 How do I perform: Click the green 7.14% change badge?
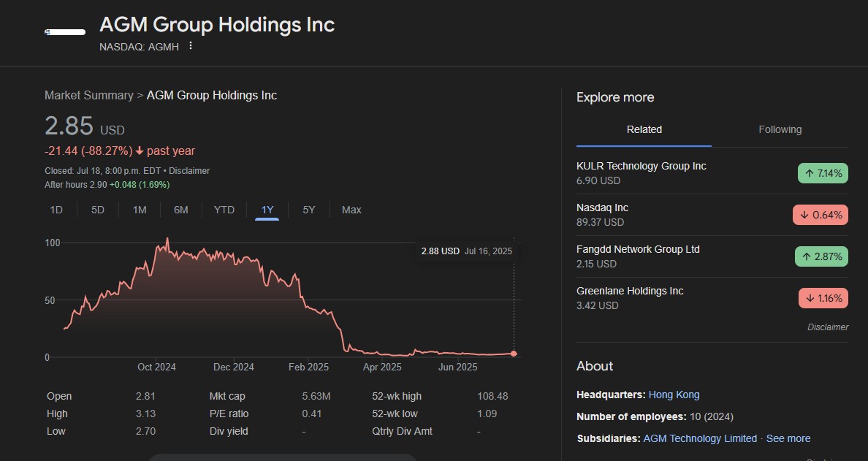tap(823, 173)
